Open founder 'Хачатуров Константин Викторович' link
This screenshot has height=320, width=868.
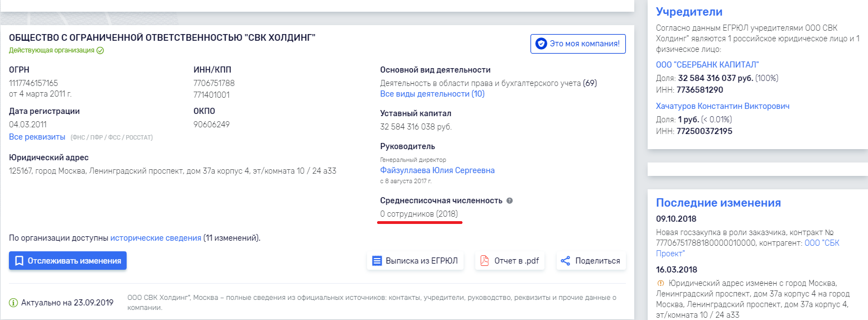723,106
